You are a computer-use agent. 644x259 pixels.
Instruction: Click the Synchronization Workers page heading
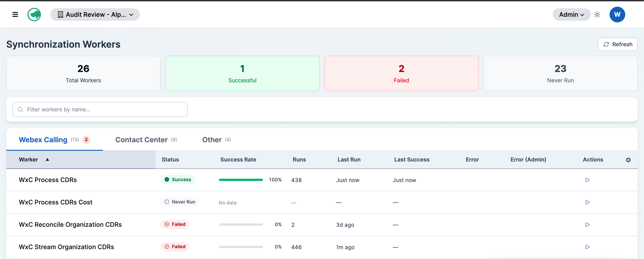coord(63,44)
